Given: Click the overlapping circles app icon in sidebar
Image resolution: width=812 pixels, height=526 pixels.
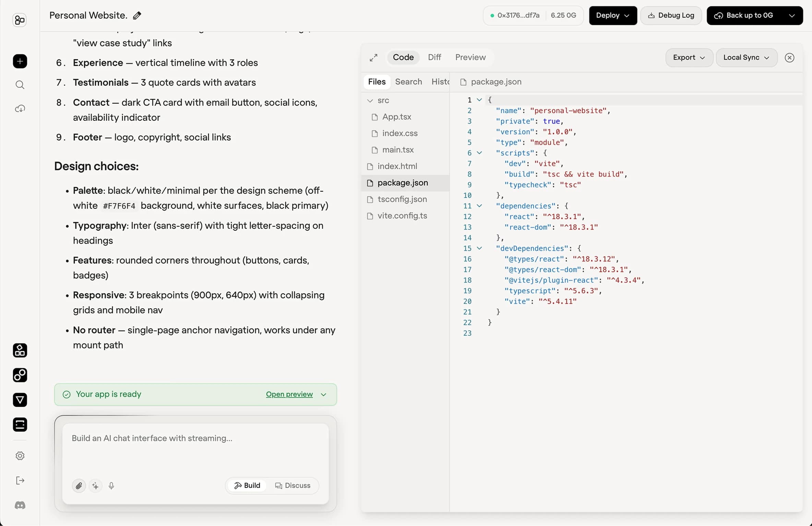Looking at the screenshot, I should pyautogui.click(x=20, y=375).
